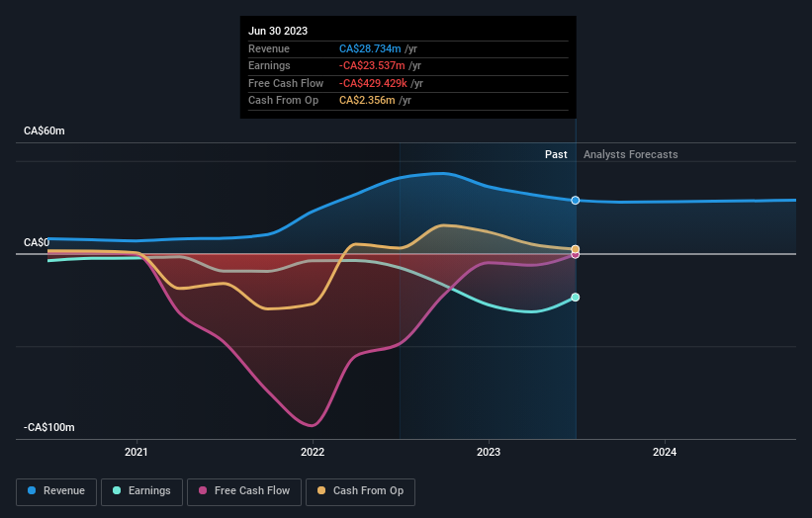Viewport: 812px width, 518px height.
Task: Toggle the Earnings legend series
Action: tap(141, 491)
